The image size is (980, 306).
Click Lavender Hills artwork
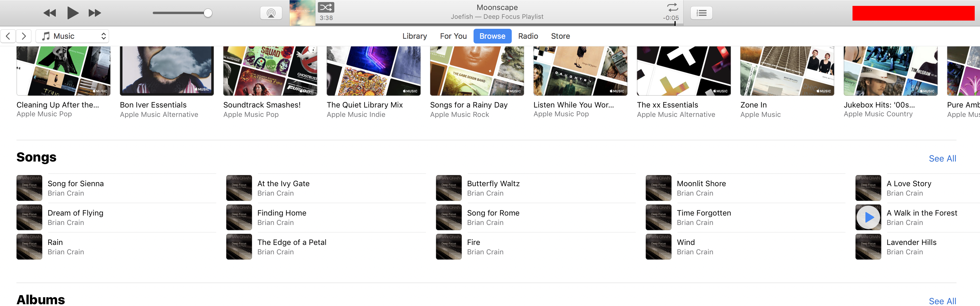point(868,247)
